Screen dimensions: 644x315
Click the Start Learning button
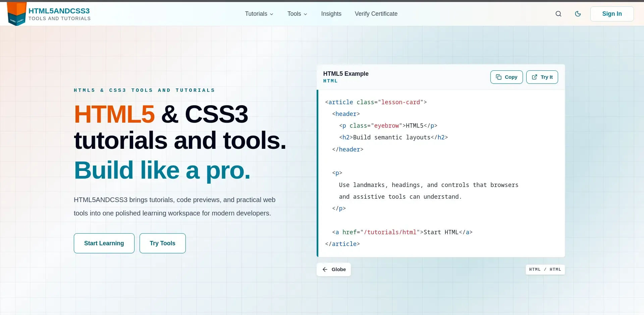point(104,243)
